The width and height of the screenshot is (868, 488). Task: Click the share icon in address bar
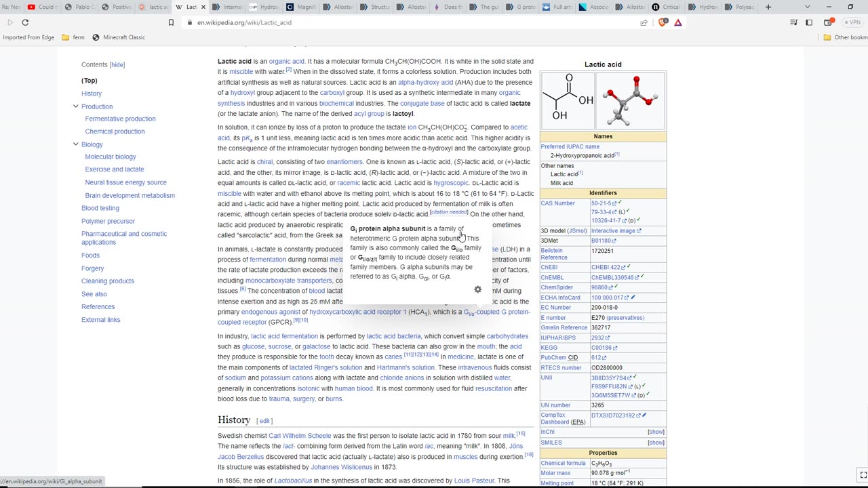[644, 22]
